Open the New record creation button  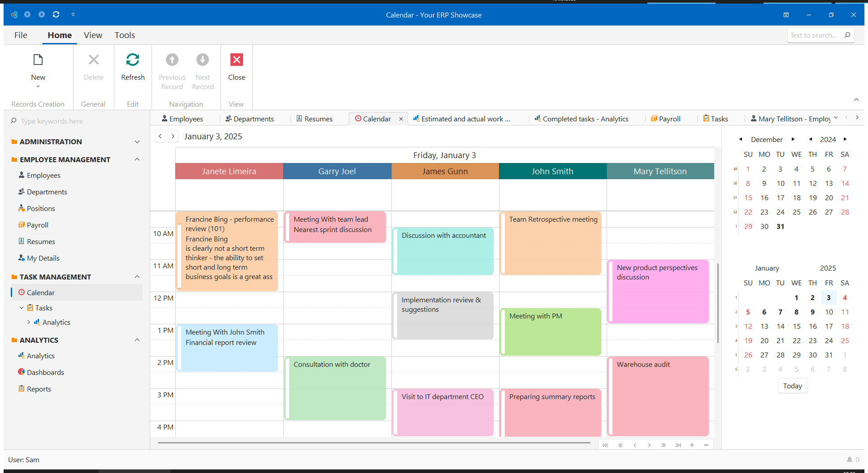38,67
